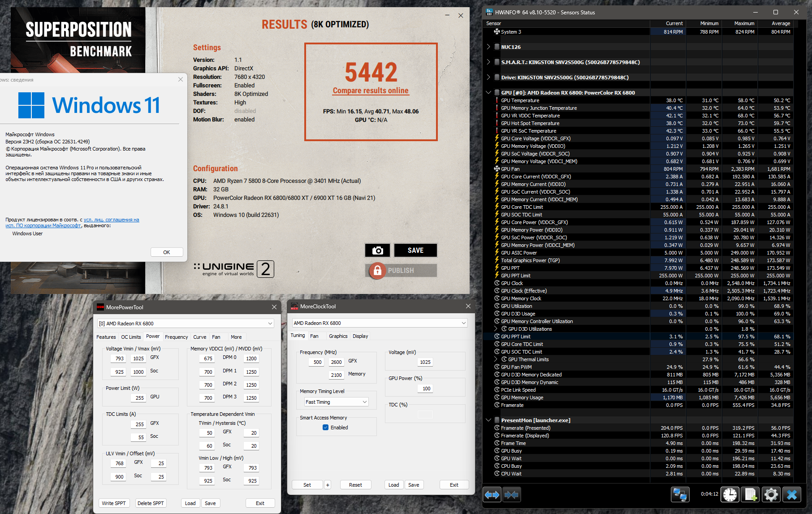This screenshot has height=514, width=812.
Task: Expand the GPU D3D Utilizations subgroup
Action: coord(496,329)
